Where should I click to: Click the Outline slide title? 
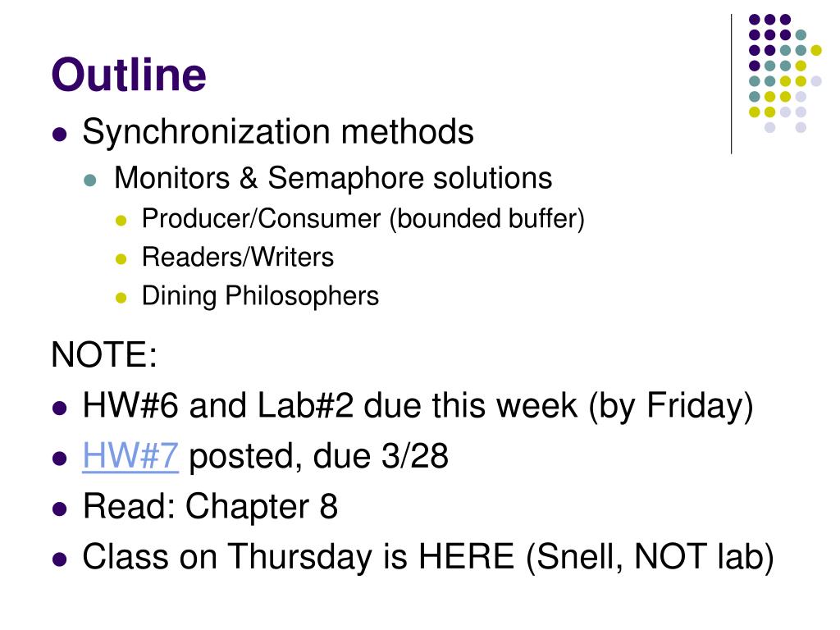129,75
